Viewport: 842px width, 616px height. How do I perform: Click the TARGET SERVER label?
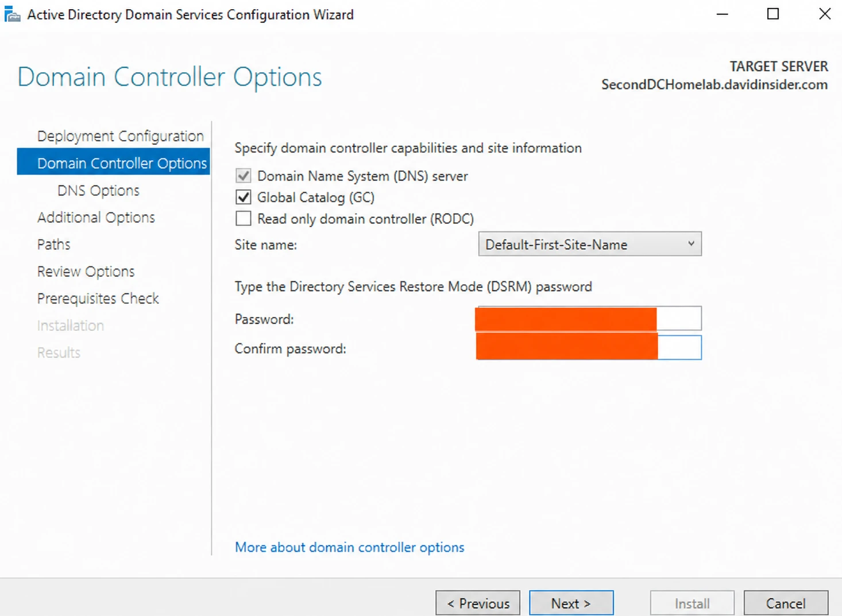[x=779, y=67]
